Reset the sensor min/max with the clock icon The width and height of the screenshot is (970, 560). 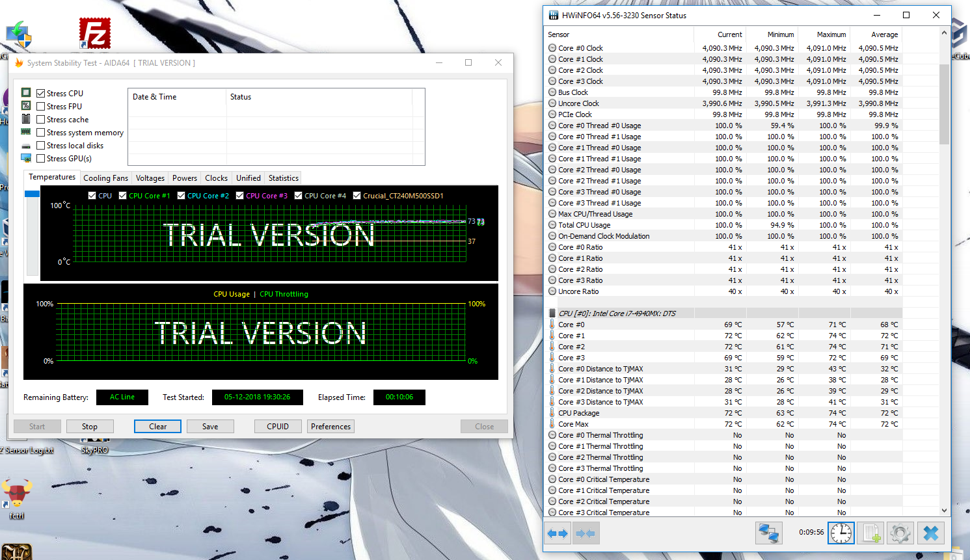point(841,533)
